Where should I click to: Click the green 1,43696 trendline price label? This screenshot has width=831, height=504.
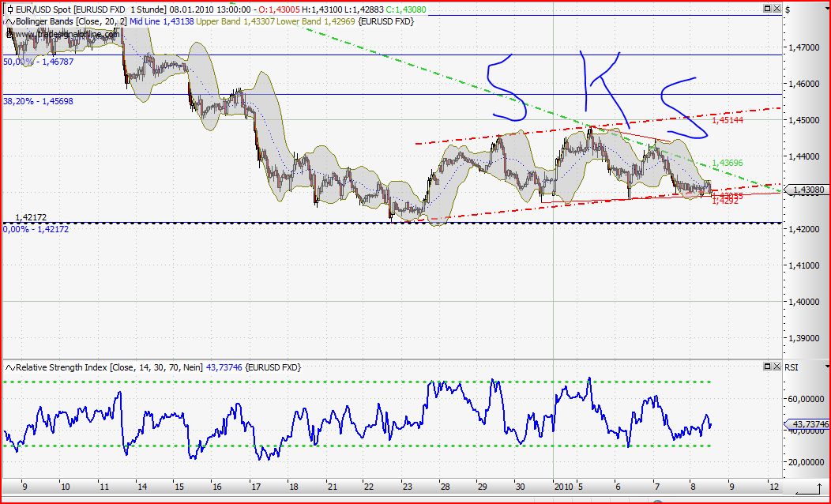tap(728, 163)
